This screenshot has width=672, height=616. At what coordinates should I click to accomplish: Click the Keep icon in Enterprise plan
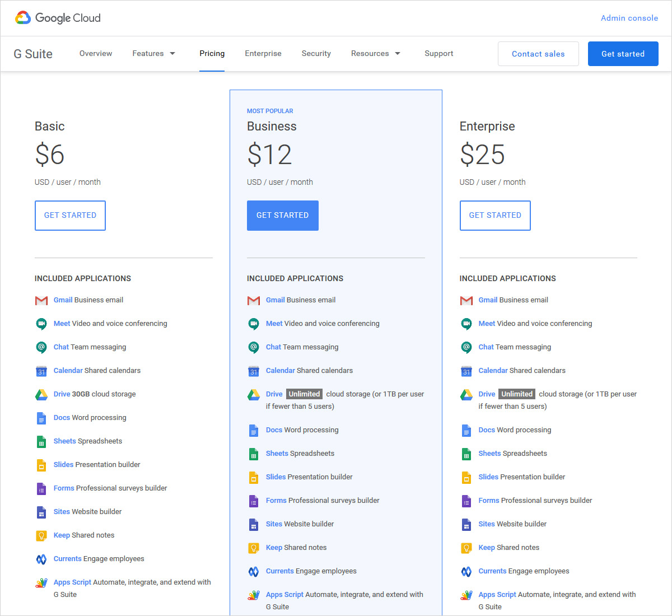[x=466, y=548]
